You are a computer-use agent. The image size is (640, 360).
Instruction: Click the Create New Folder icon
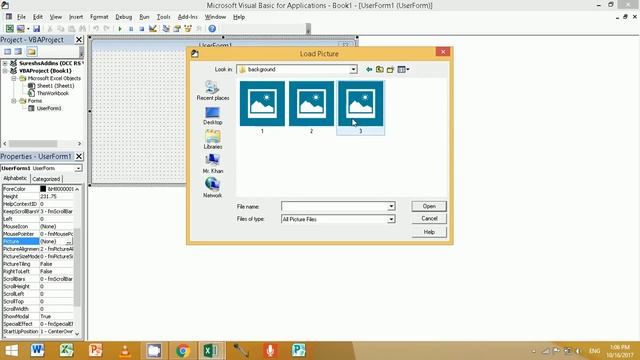point(390,69)
